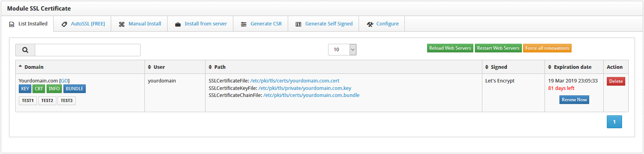The image size is (644, 154).
Task: Click the magnifier search icon
Action: pos(25,50)
